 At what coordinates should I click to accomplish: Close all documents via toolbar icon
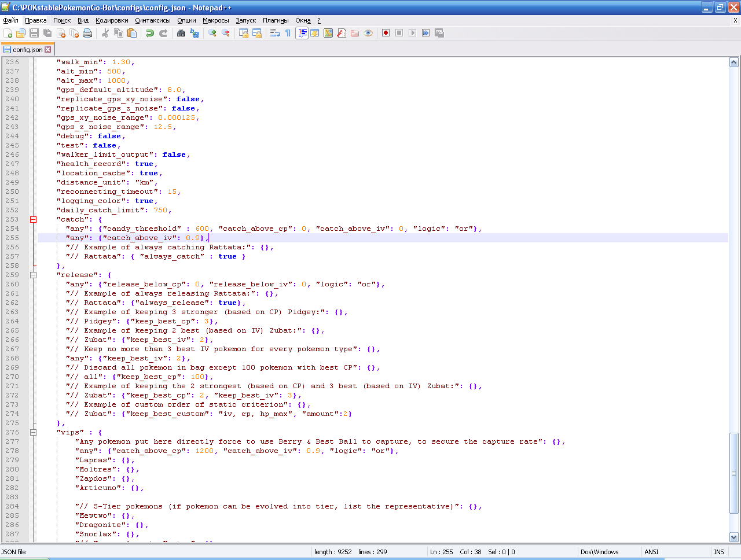click(74, 33)
